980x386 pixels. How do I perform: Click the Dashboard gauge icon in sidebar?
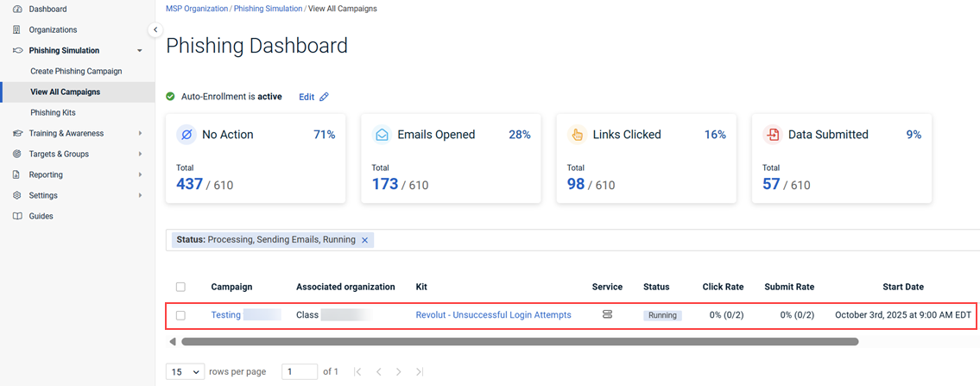coord(17,9)
